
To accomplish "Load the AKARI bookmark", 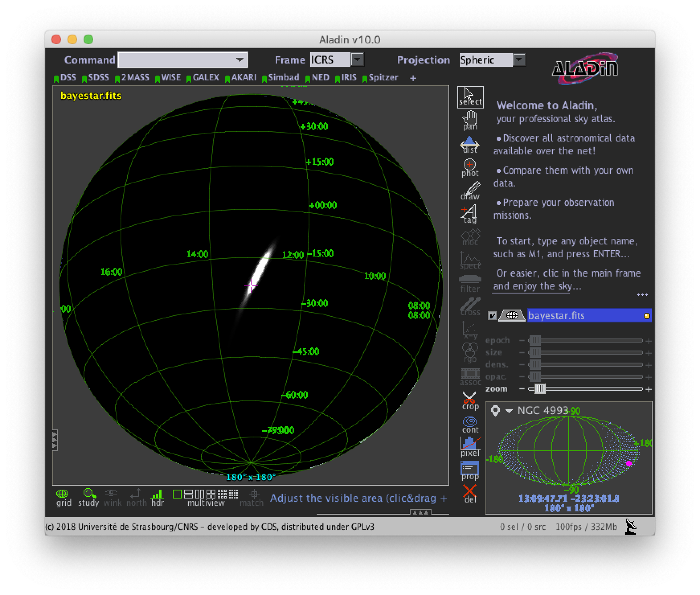I will (240, 78).
